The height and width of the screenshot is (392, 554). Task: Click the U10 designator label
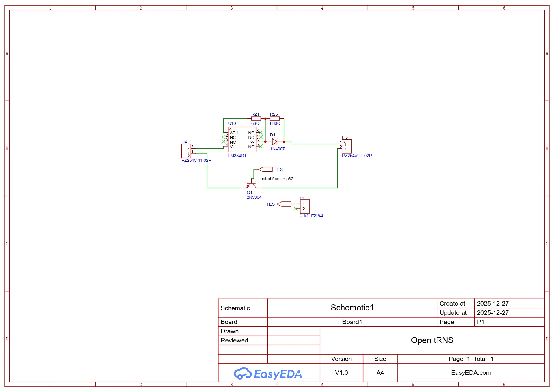point(232,123)
